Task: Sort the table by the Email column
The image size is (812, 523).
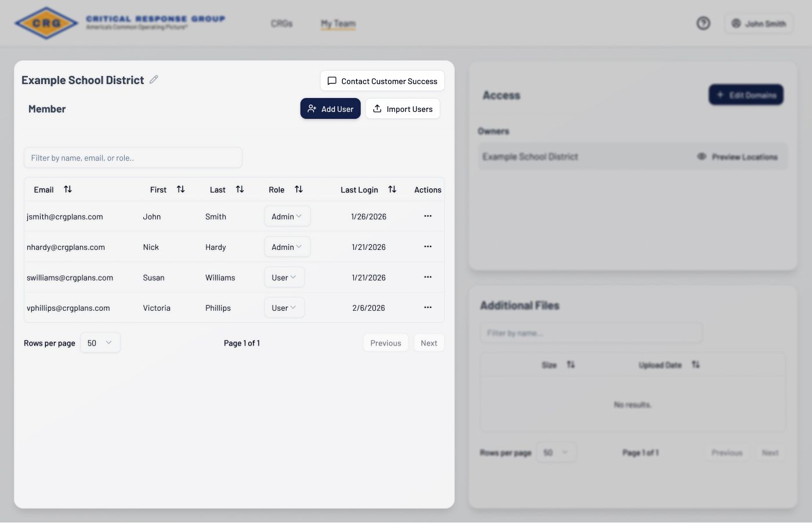Action: [x=68, y=190]
